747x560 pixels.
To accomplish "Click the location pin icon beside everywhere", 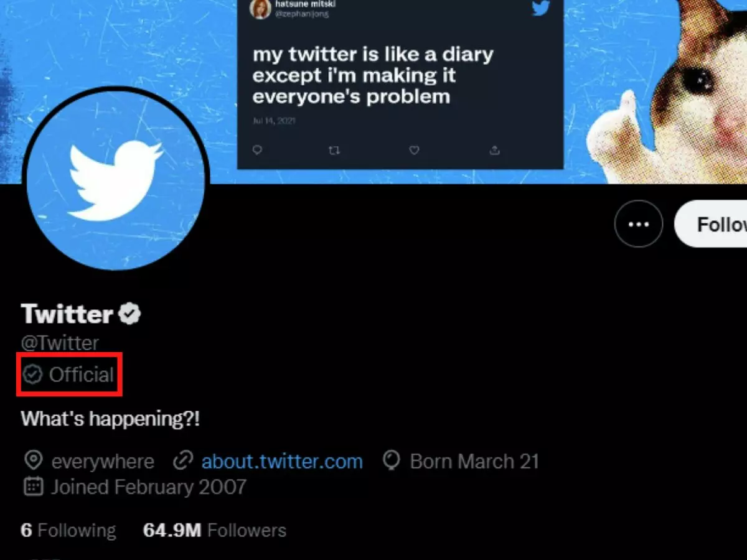I will coord(34,461).
